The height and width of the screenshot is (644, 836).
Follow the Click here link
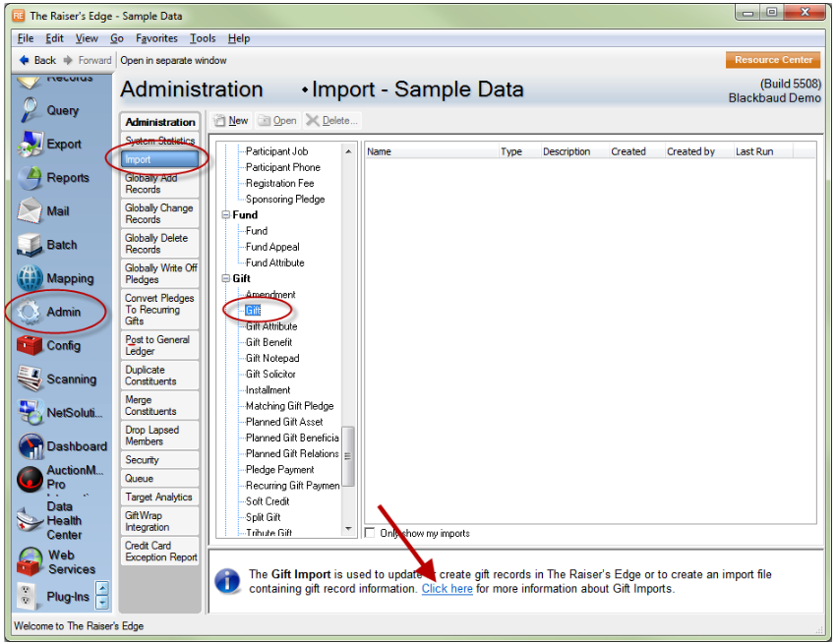[447, 589]
